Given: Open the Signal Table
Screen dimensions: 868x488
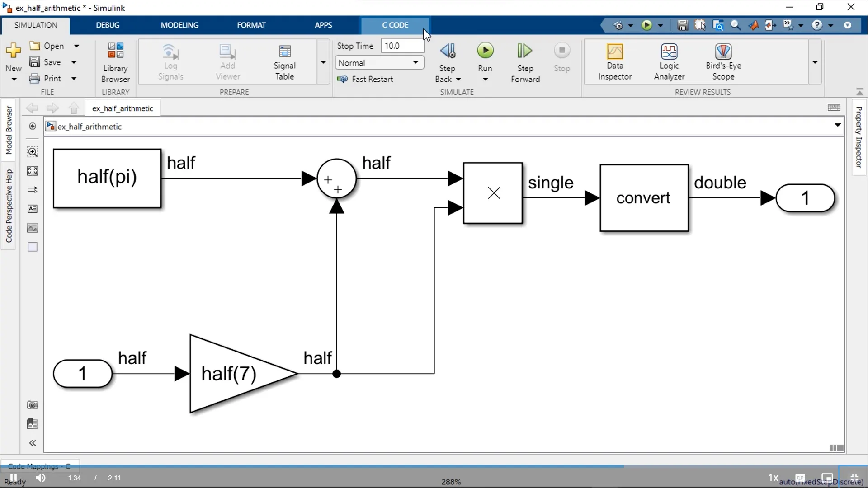Looking at the screenshot, I should (x=285, y=62).
